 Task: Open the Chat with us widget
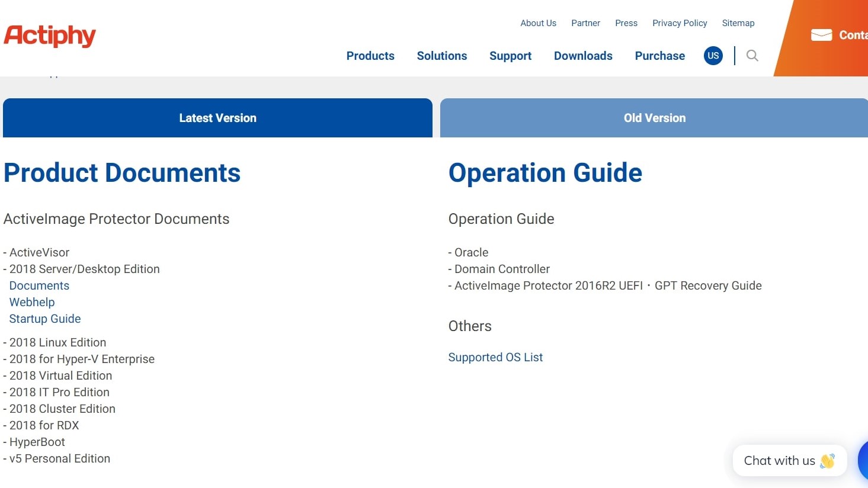pyautogui.click(x=790, y=461)
